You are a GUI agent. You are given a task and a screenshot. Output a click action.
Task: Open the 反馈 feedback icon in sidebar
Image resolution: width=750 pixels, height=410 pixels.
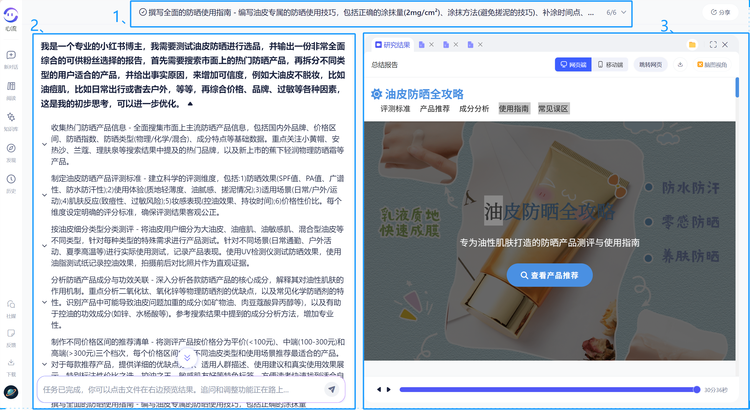[x=11, y=333]
